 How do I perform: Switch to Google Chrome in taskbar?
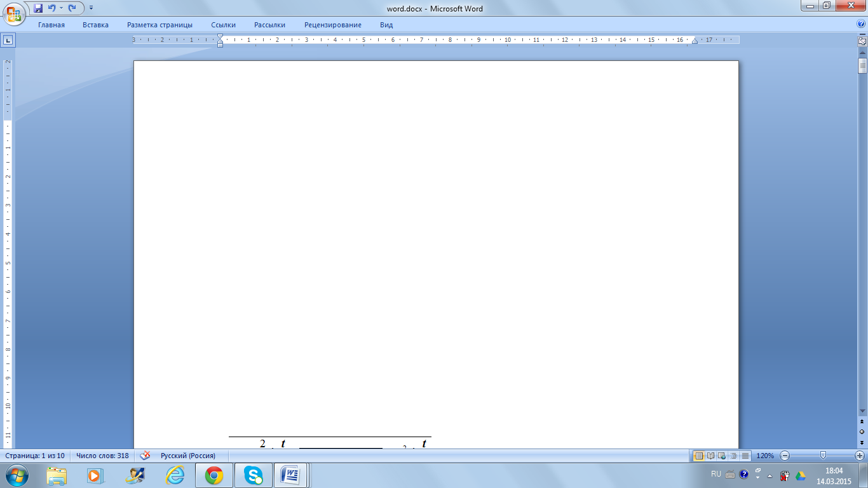point(214,475)
